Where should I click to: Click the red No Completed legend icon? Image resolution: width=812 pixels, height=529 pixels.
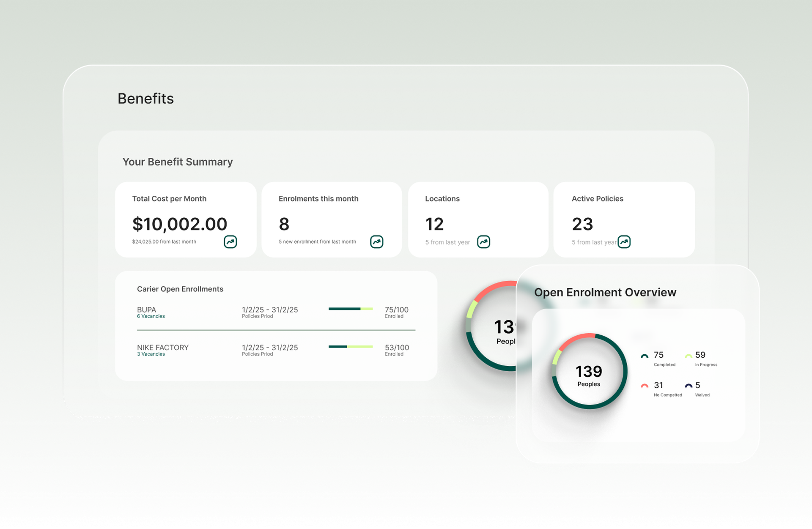[x=644, y=386]
